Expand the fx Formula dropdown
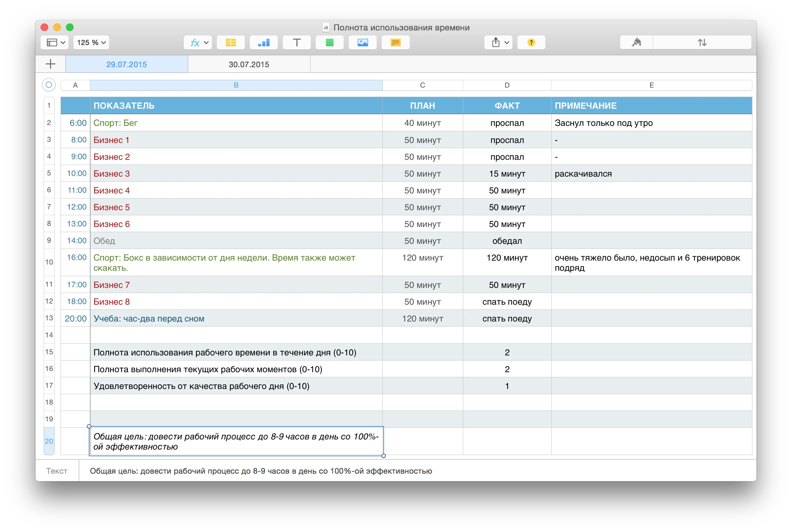This screenshot has height=532, width=792. [198, 42]
